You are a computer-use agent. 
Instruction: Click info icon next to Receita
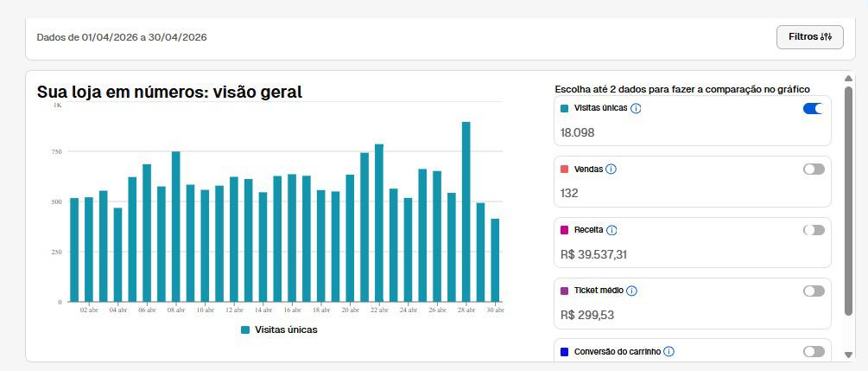611,230
